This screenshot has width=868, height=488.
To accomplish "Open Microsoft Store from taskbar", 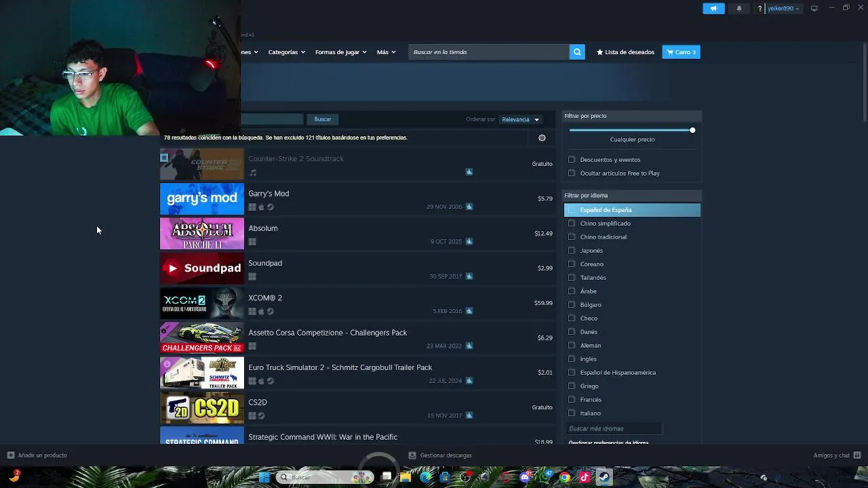I will (445, 477).
